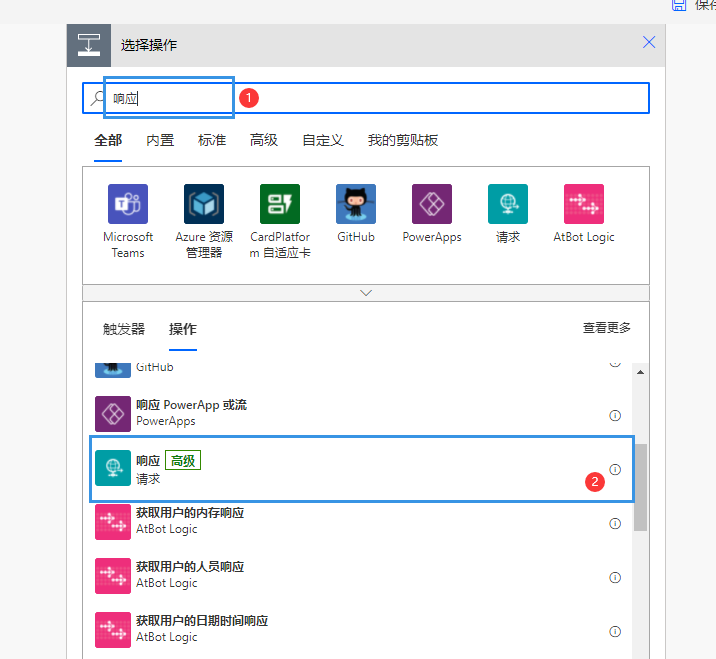
Task: Select the Microsoft Teams connector icon
Action: click(128, 204)
